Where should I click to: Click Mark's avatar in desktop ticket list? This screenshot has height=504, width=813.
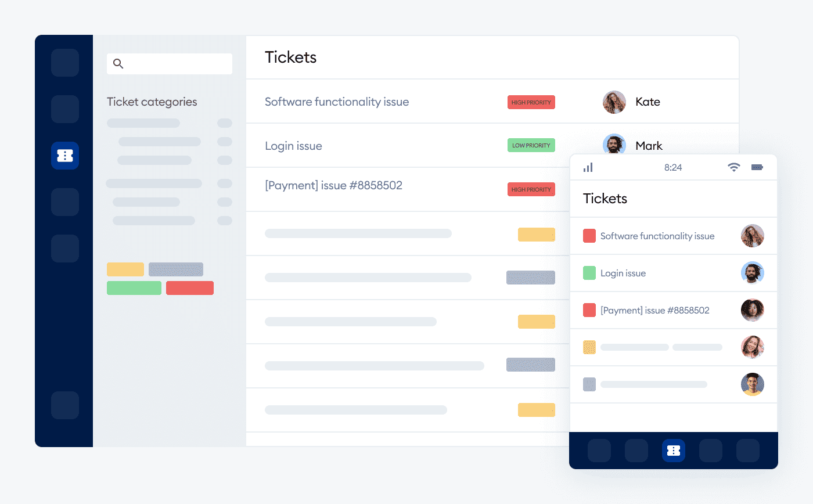point(614,145)
